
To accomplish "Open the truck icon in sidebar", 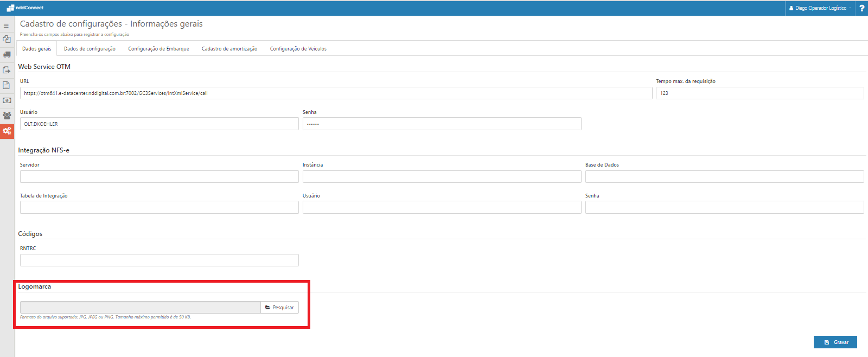I will tap(7, 54).
